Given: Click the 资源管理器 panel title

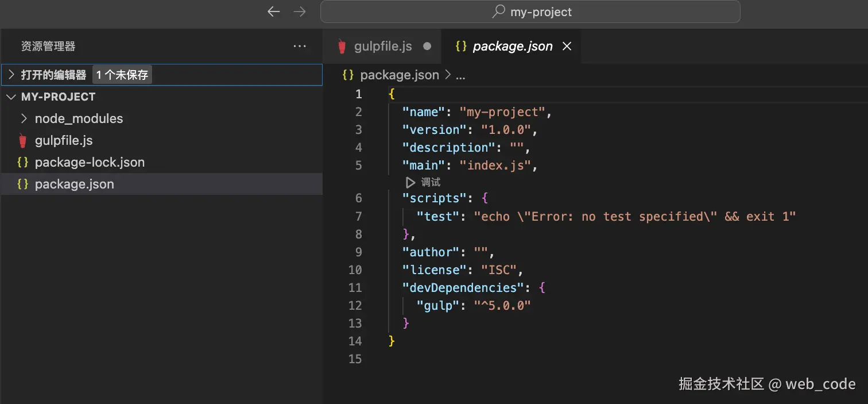Looking at the screenshot, I should (48, 47).
